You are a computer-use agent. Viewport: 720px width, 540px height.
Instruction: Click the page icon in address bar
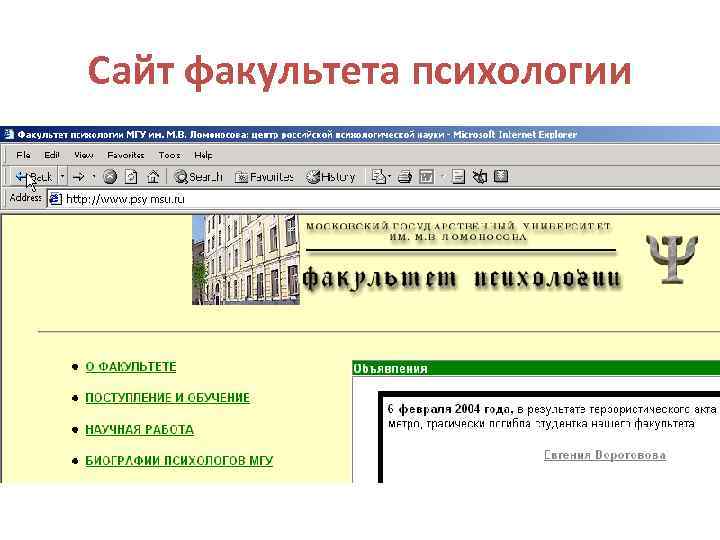pyautogui.click(x=55, y=199)
